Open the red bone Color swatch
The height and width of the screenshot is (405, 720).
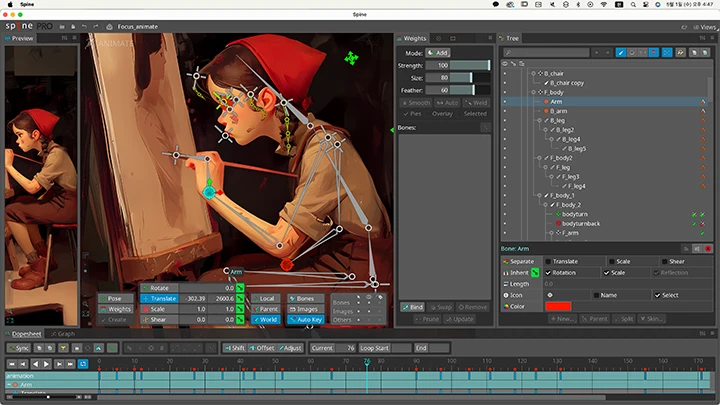tap(558, 306)
